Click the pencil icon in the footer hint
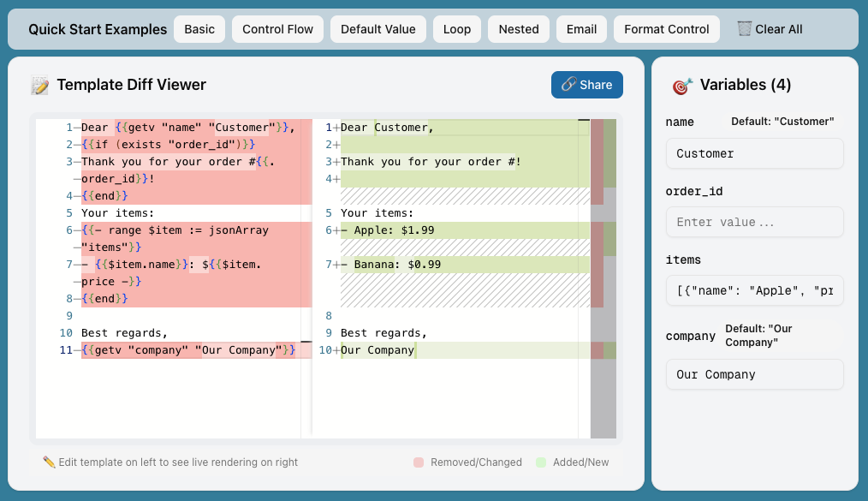868x501 pixels. (49, 462)
